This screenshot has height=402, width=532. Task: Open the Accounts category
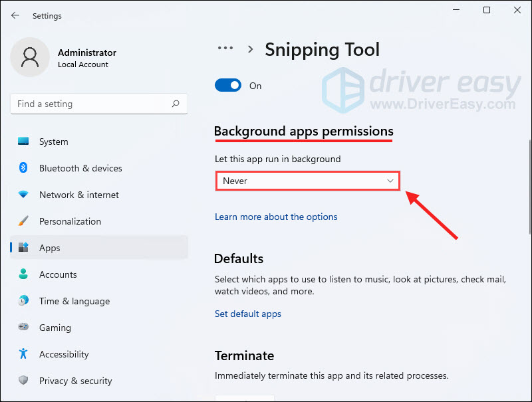coord(98,274)
